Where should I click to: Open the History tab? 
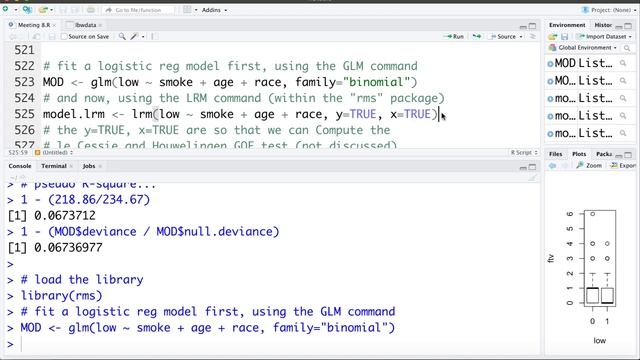[603, 25]
